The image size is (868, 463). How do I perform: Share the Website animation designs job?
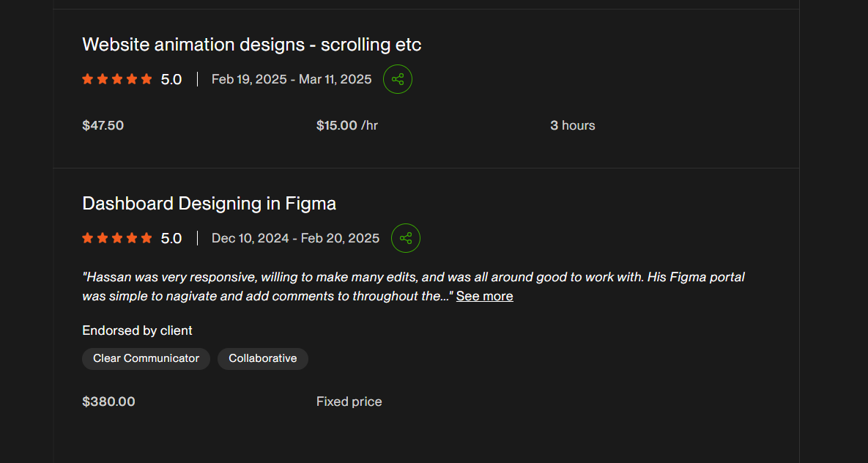398,79
